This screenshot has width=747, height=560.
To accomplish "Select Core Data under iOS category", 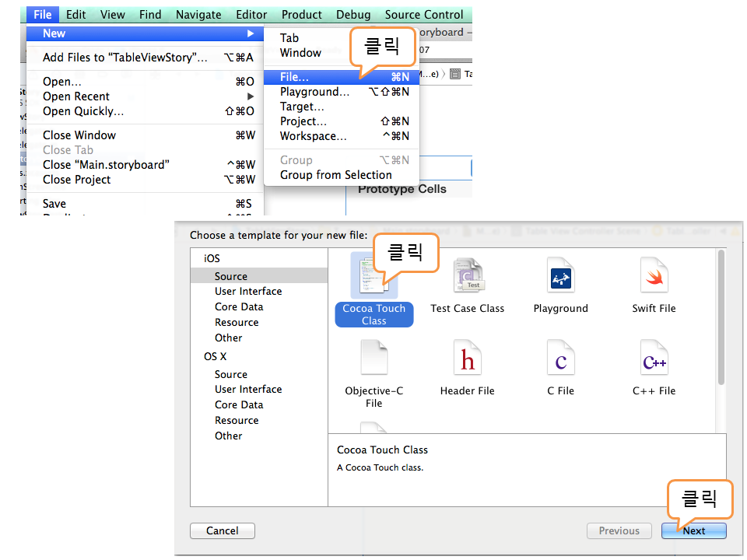I will pos(239,307).
